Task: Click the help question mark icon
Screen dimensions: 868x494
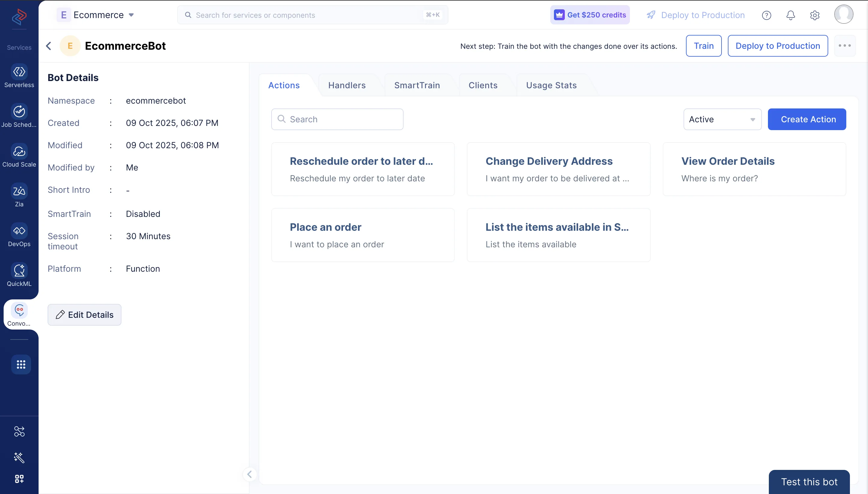Action: [x=766, y=15]
